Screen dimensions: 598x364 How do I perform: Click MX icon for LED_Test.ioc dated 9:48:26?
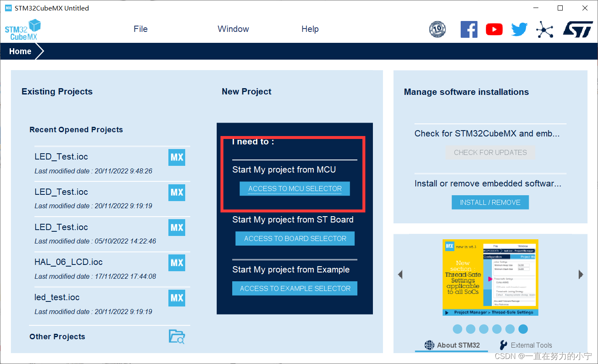click(177, 157)
